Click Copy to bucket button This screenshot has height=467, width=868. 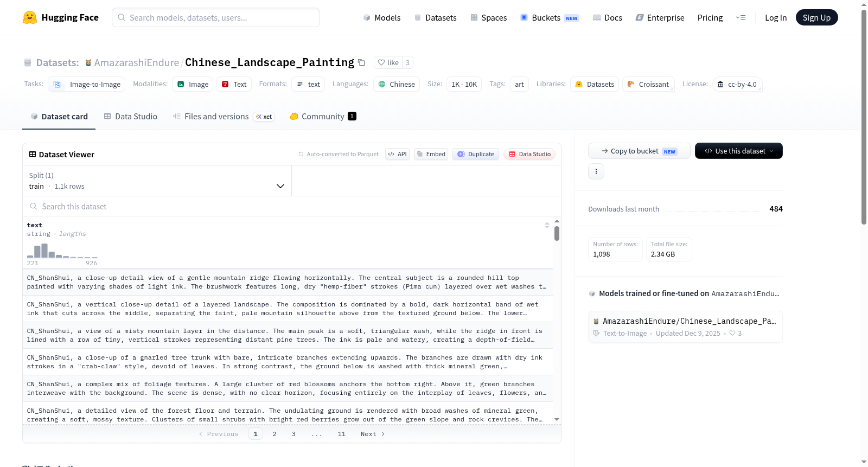(639, 151)
